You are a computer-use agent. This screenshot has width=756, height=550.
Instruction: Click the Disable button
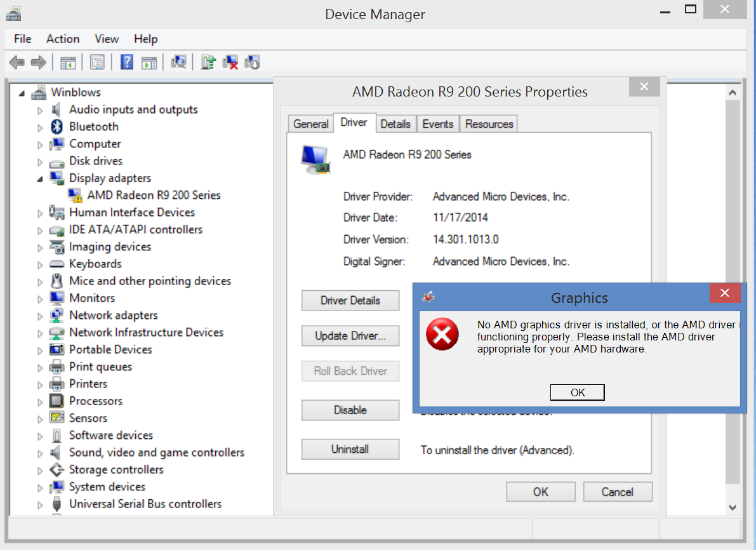350,410
